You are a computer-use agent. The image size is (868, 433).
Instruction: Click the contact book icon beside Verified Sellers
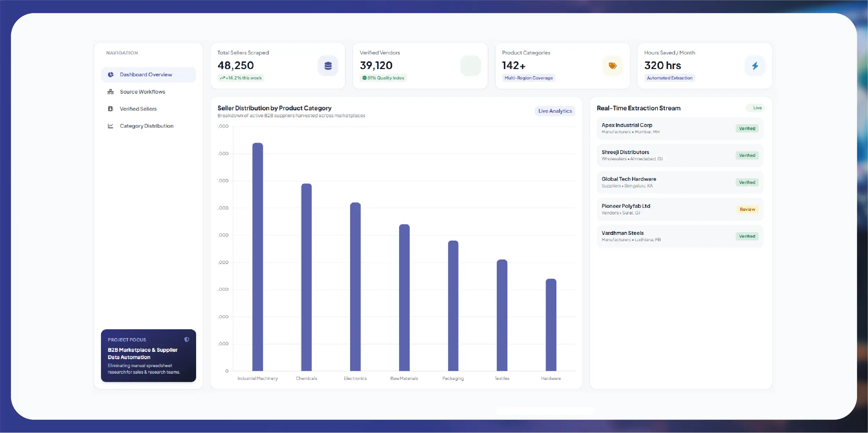111,109
